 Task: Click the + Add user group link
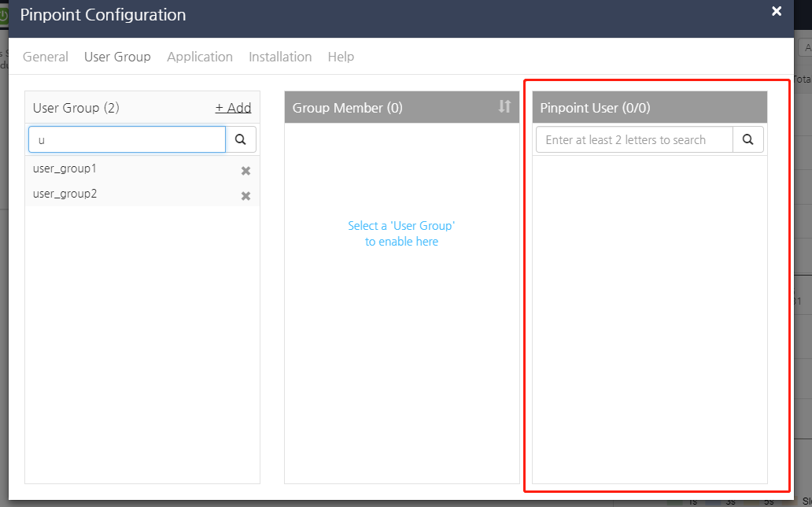coord(233,108)
